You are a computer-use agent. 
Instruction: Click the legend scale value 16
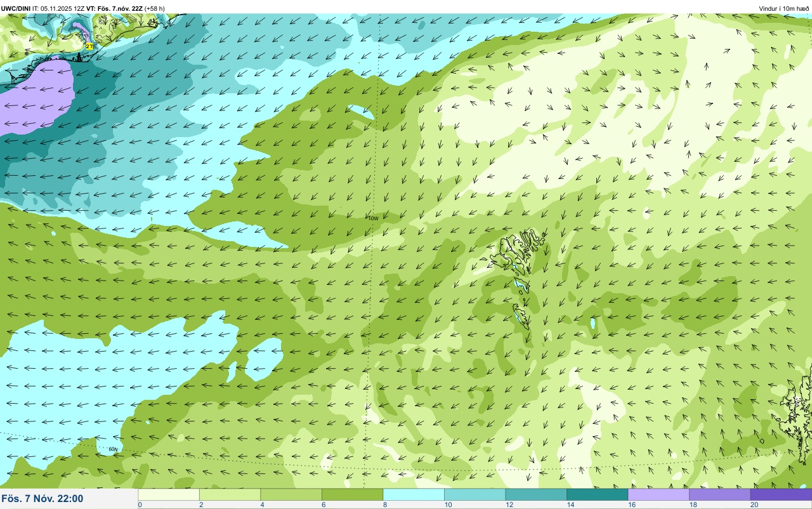click(631, 505)
